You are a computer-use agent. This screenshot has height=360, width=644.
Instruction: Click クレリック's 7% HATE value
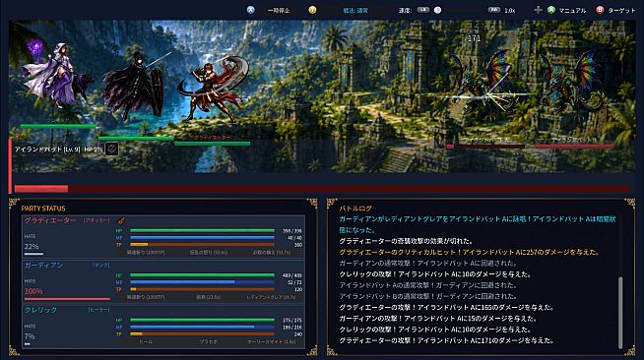coord(30,336)
